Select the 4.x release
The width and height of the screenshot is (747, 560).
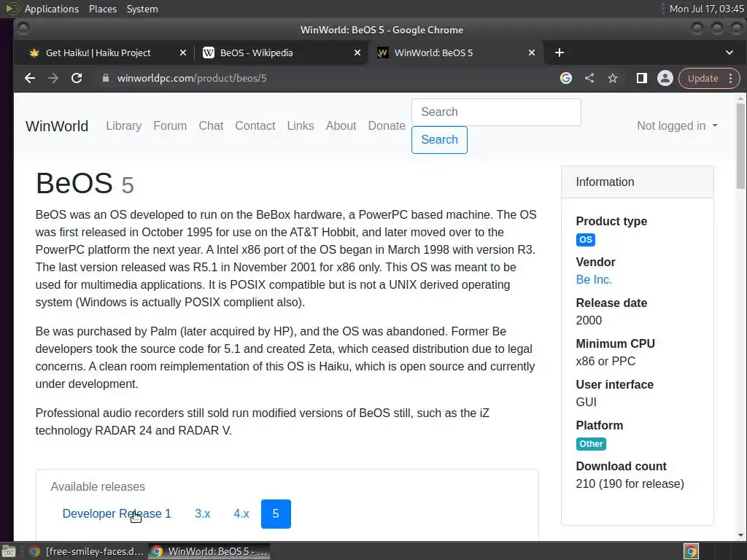[x=241, y=514]
